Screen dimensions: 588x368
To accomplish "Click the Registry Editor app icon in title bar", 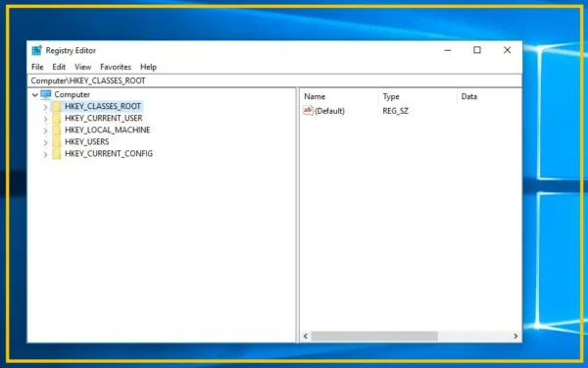I will [x=37, y=50].
